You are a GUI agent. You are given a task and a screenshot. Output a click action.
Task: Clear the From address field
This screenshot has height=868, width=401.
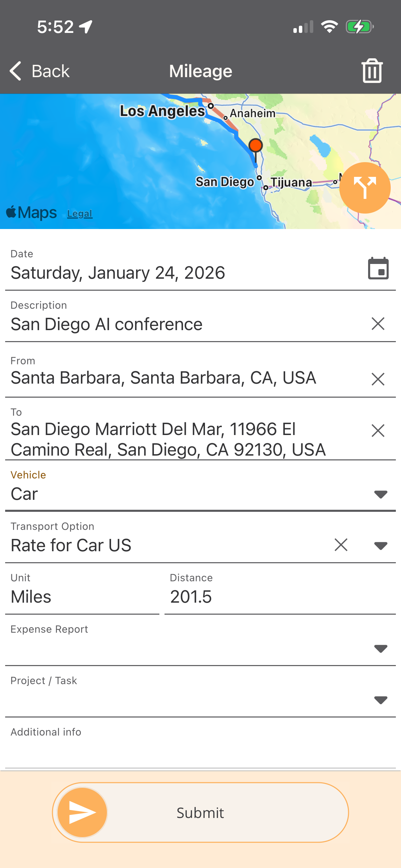tap(378, 379)
